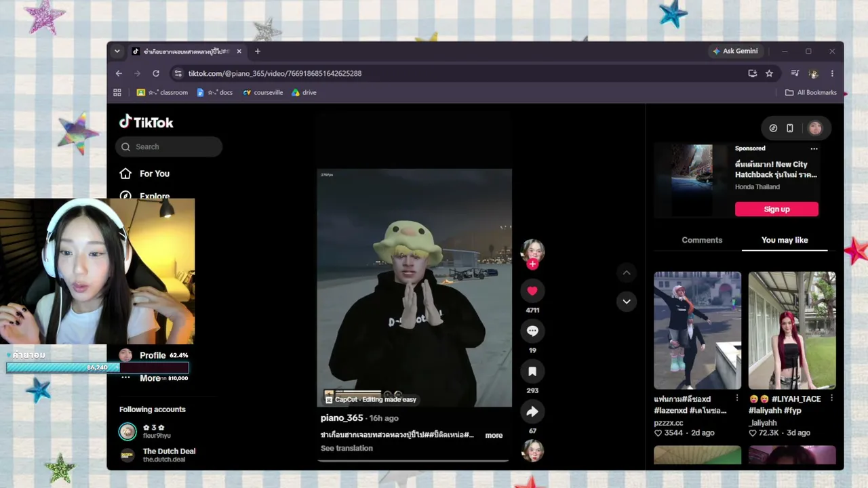
Task: Open the spinning sound disc below share
Action: (532, 451)
